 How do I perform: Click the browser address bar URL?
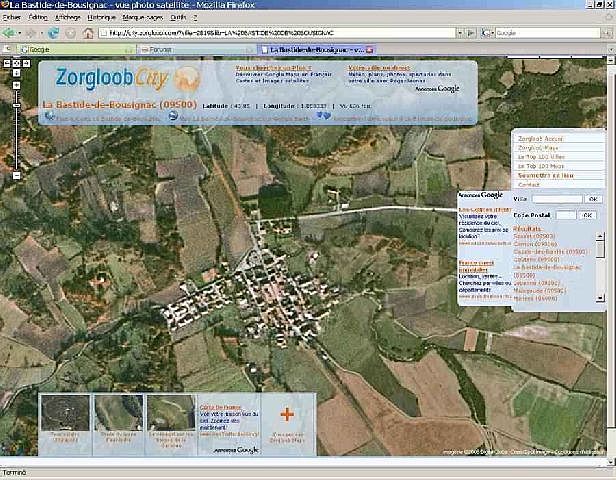(277, 33)
